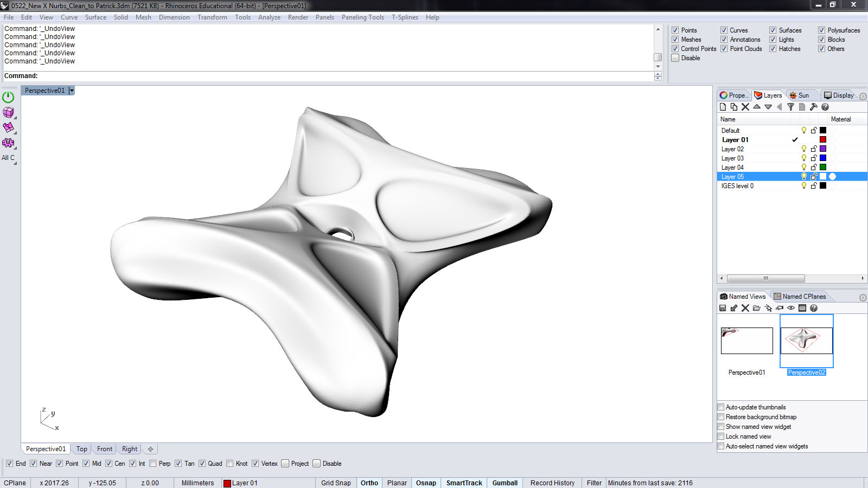Uncheck the Curves selection filter checkbox
Screen dimensions: 868x488
click(x=724, y=30)
